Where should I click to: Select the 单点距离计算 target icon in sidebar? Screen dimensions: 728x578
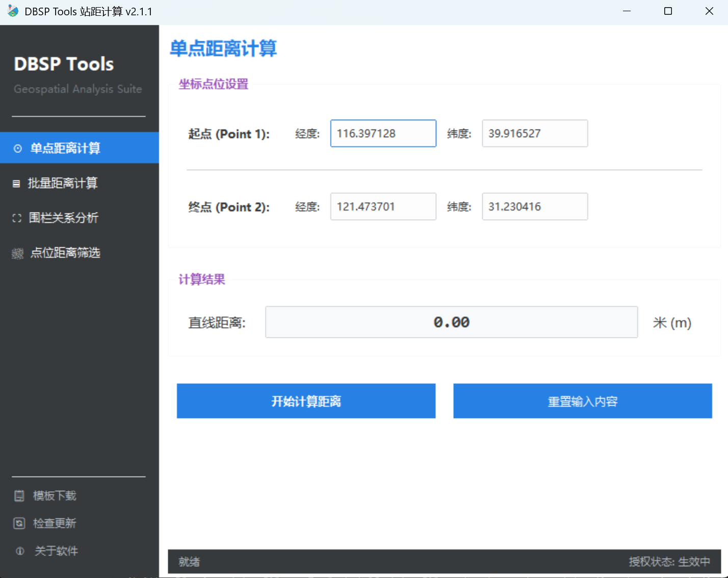(17, 148)
